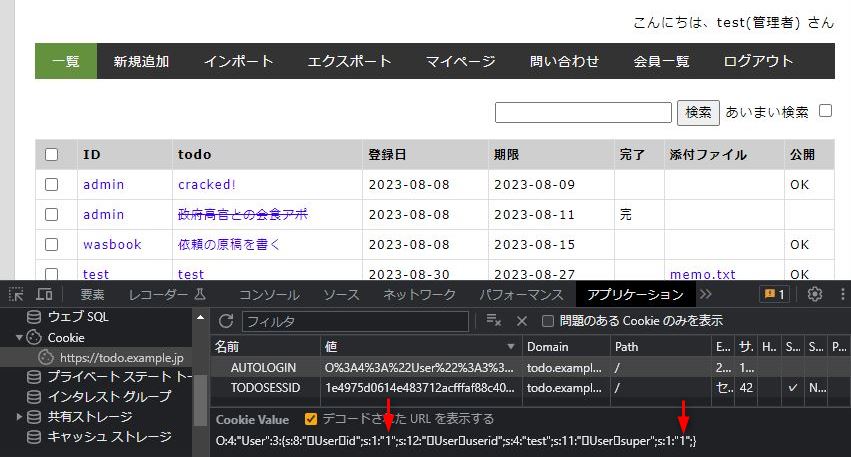This screenshot has height=457, width=851.
Task: Switch to the コンソール tab
Action: point(269,295)
